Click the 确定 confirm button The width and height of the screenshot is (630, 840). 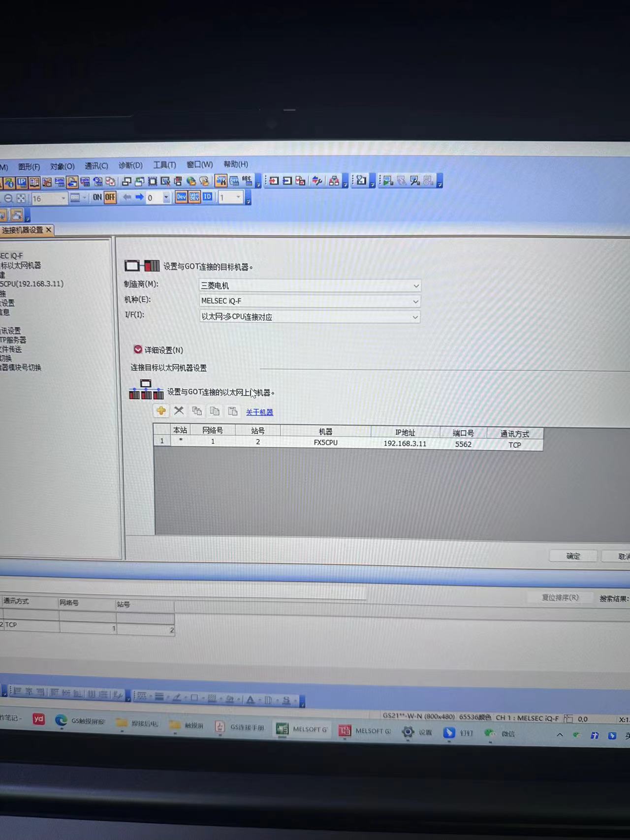coord(573,556)
